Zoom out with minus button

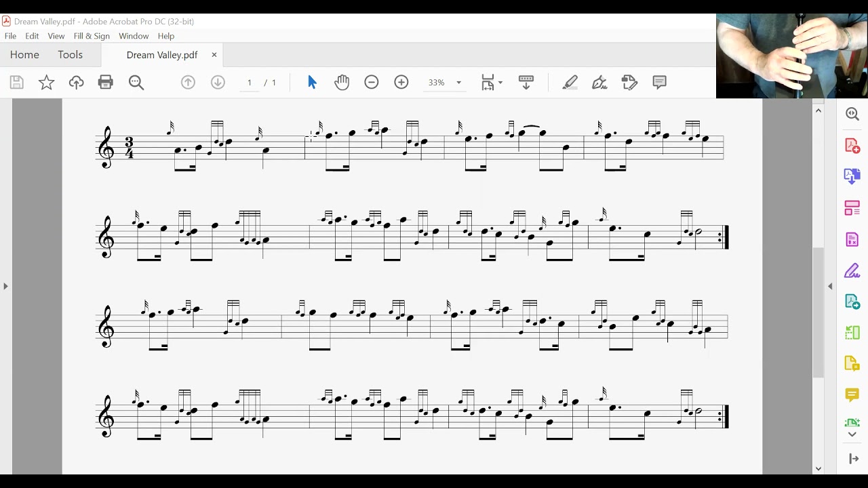372,83
